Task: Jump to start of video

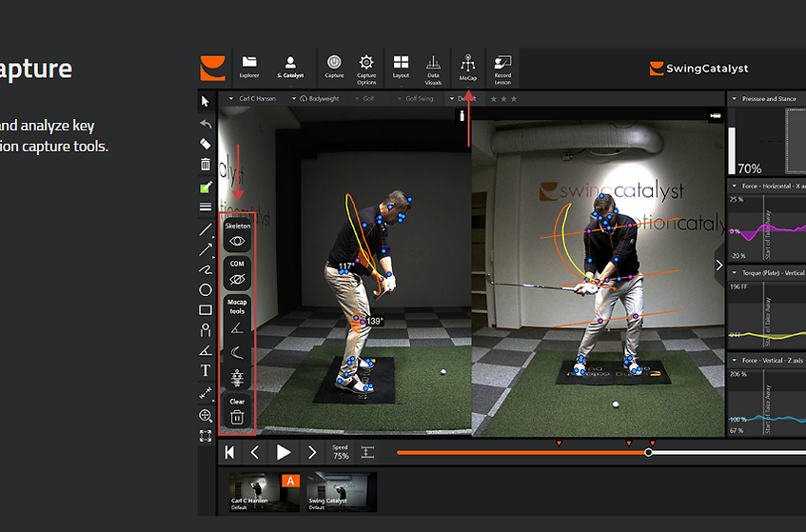Action: pyautogui.click(x=229, y=452)
